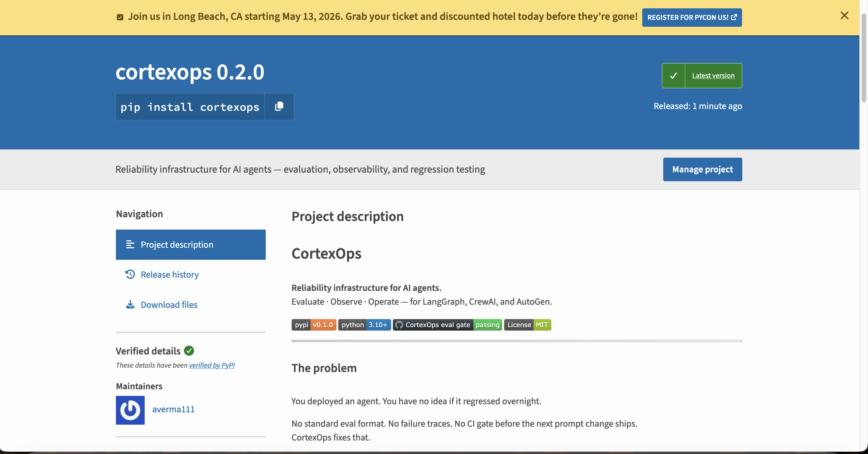Screen dimensions: 868x454
Task: Click the green checkmark latest version icon
Action: click(x=673, y=76)
